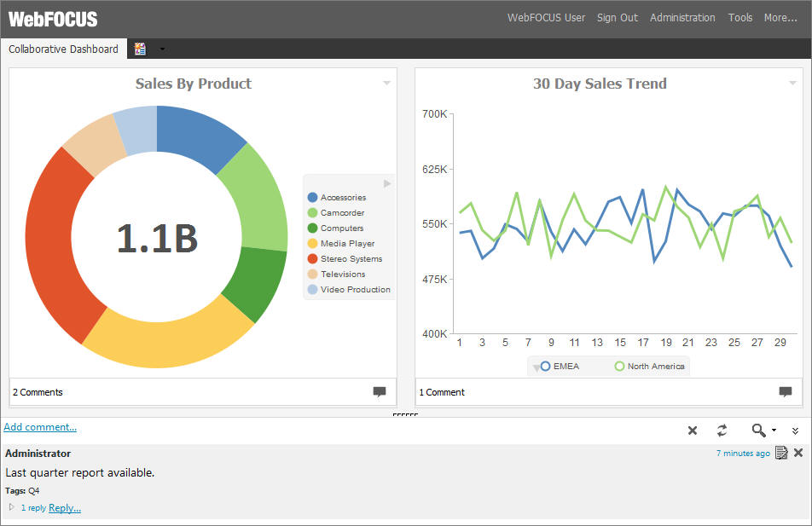Image resolution: width=812 pixels, height=526 pixels.
Task: Click 'Last quarter report available.' comment text
Action: tap(80, 472)
